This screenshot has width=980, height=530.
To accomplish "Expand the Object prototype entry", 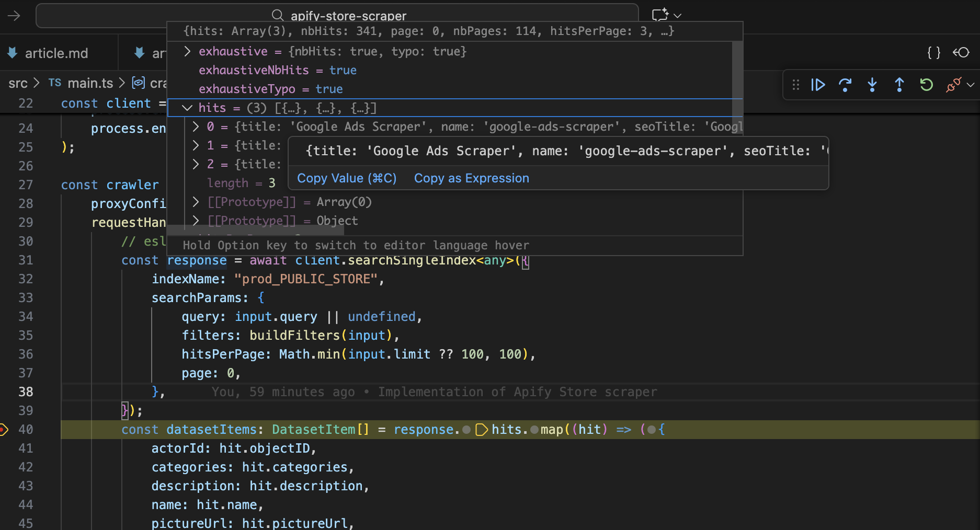I will click(196, 221).
